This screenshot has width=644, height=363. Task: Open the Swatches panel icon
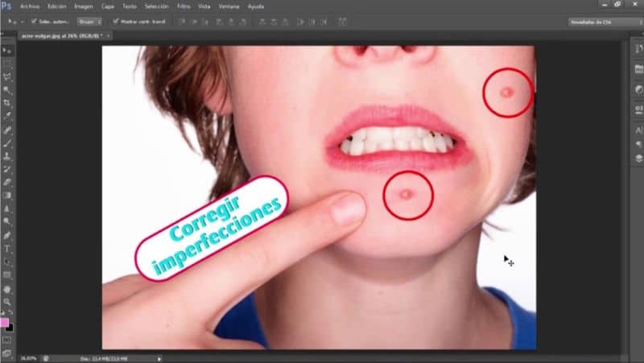[x=638, y=69]
